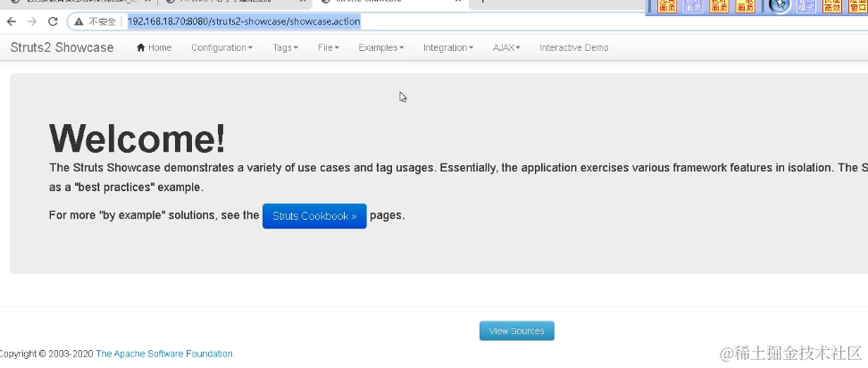Expand the AJAX dropdown menu
Image resolution: width=868 pixels, height=368 pixels.
pyautogui.click(x=506, y=47)
